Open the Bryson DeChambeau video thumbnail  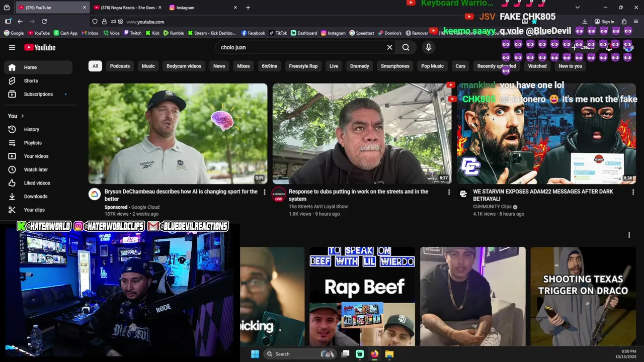coord(178,134)
